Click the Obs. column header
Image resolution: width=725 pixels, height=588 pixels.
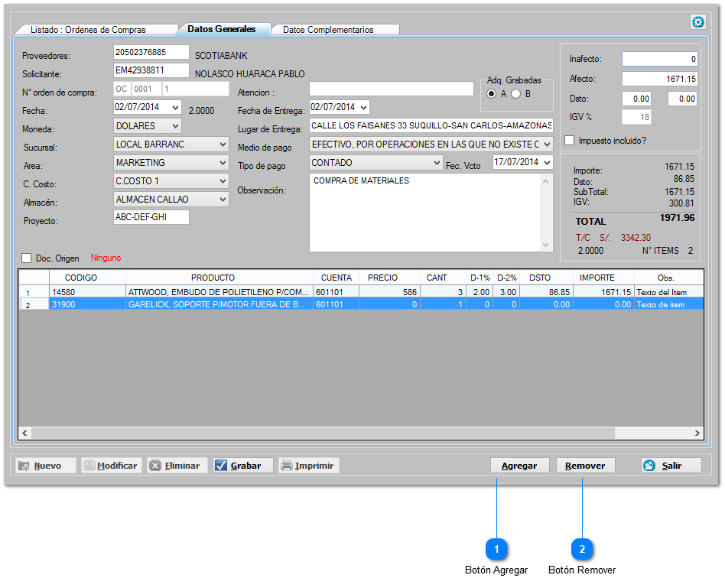tap(669, 278)
